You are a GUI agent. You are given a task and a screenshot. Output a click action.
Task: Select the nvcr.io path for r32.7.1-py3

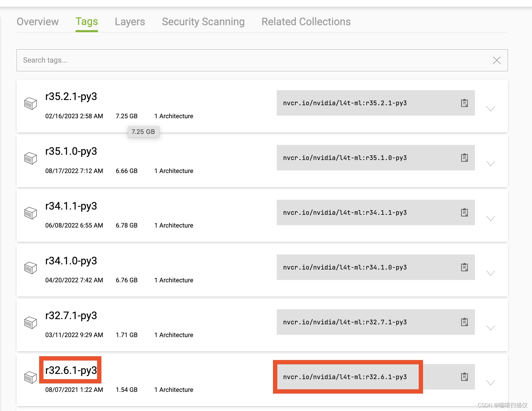(x=345, y=322)
